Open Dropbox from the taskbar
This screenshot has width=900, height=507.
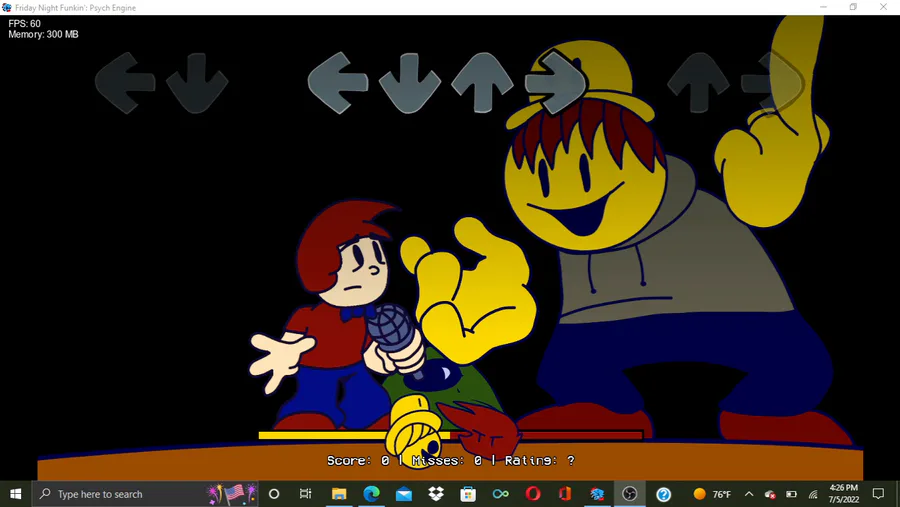pos(436,494)
